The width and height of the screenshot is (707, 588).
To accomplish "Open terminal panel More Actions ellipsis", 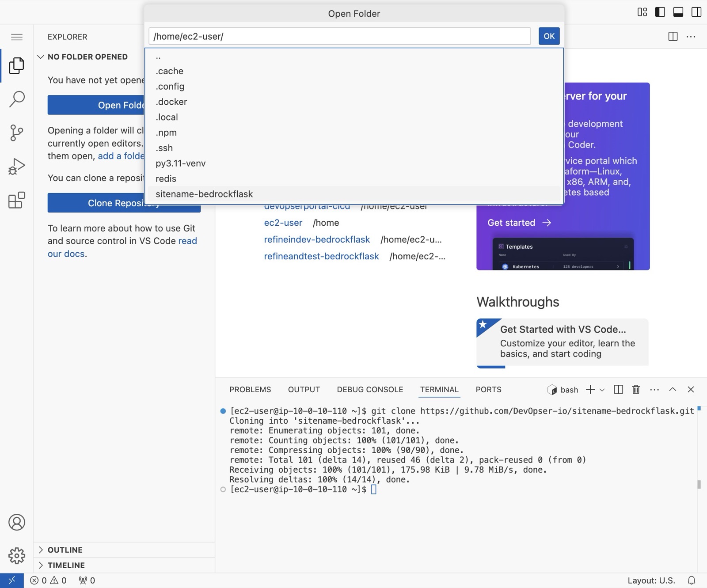I will [x=654, y=389].
